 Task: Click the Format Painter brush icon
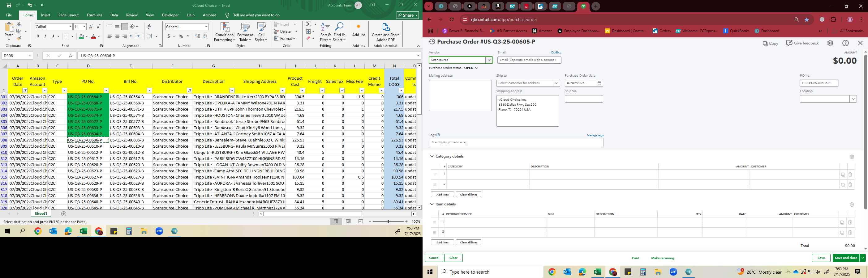pyautogui.click(x=19, y=38)
